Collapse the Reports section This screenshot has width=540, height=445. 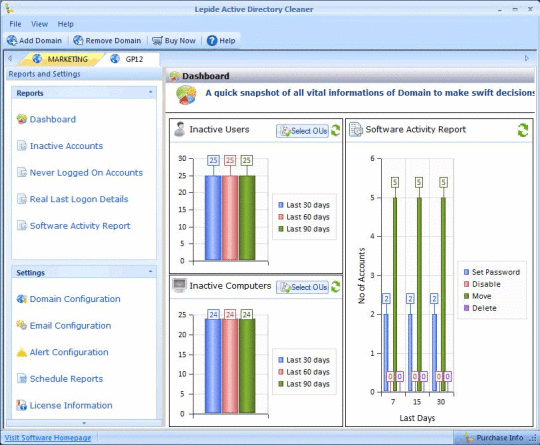tap(150, 92)
